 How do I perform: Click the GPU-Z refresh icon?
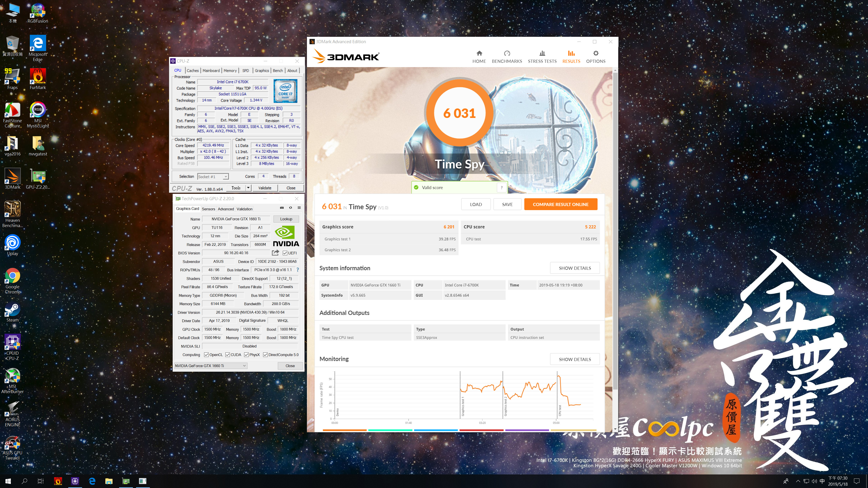click(x=290, y=208)
